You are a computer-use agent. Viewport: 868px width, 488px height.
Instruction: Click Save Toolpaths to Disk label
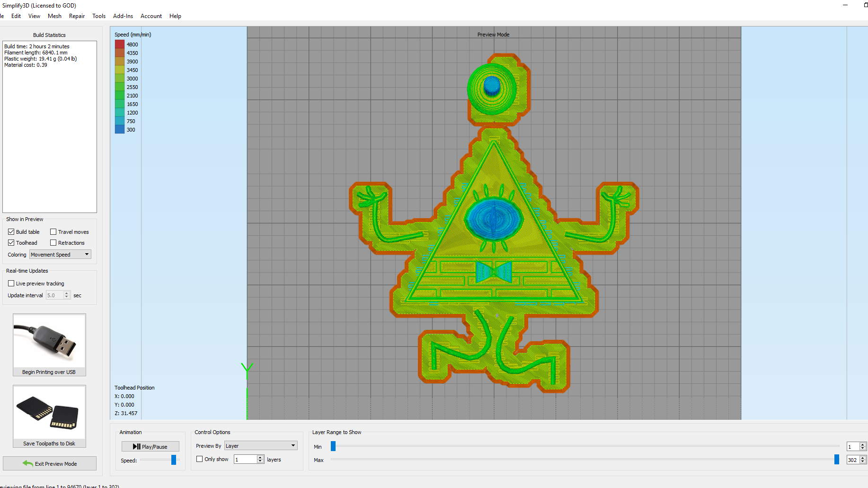(x=49, y=444)
